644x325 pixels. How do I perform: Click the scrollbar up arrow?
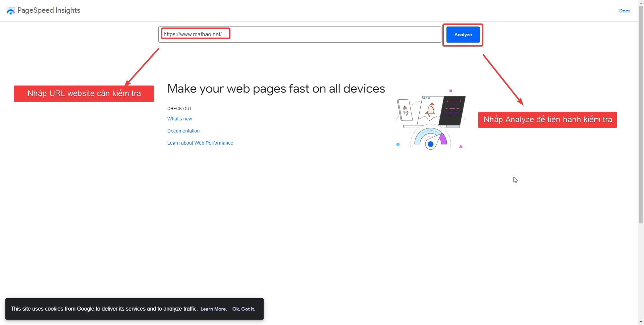641,3
